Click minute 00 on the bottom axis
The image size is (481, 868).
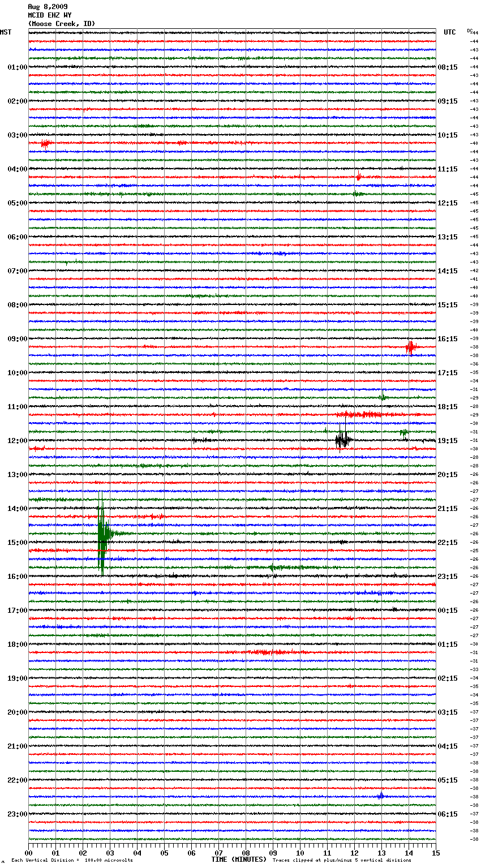click(28, 853)
